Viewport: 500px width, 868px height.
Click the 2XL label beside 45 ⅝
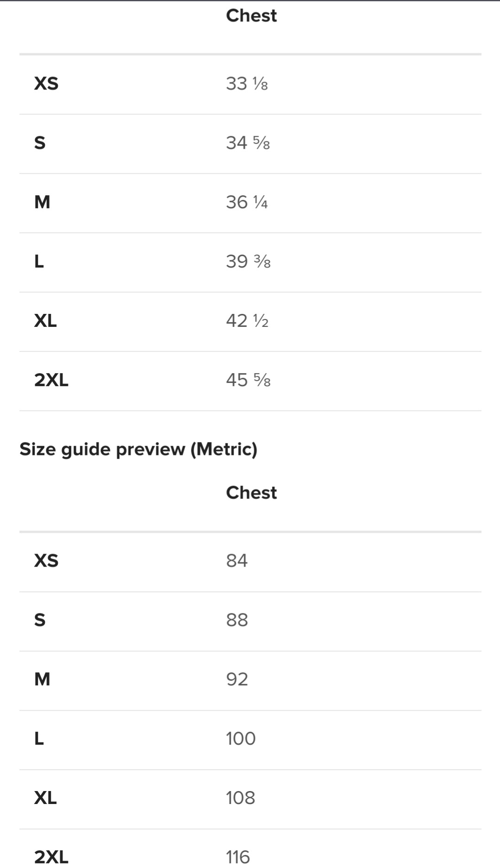coord(51,380)
